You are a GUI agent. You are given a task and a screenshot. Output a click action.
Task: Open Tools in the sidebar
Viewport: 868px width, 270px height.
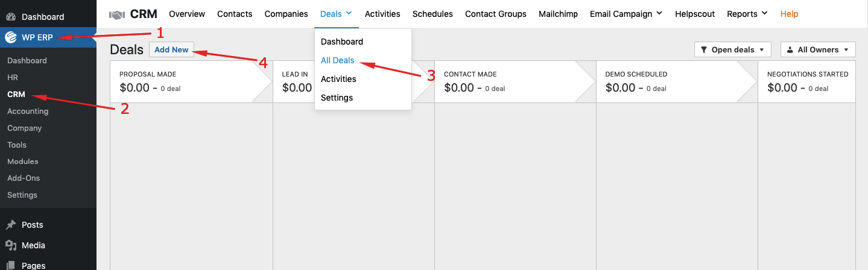click(x=48, y=145)
